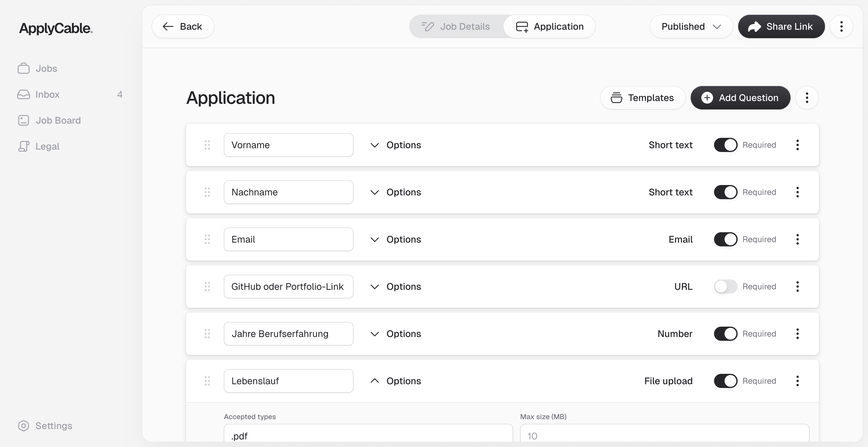Edit the Vorname question title field
This screenshot has height=447, width=868.
point(289,145)
